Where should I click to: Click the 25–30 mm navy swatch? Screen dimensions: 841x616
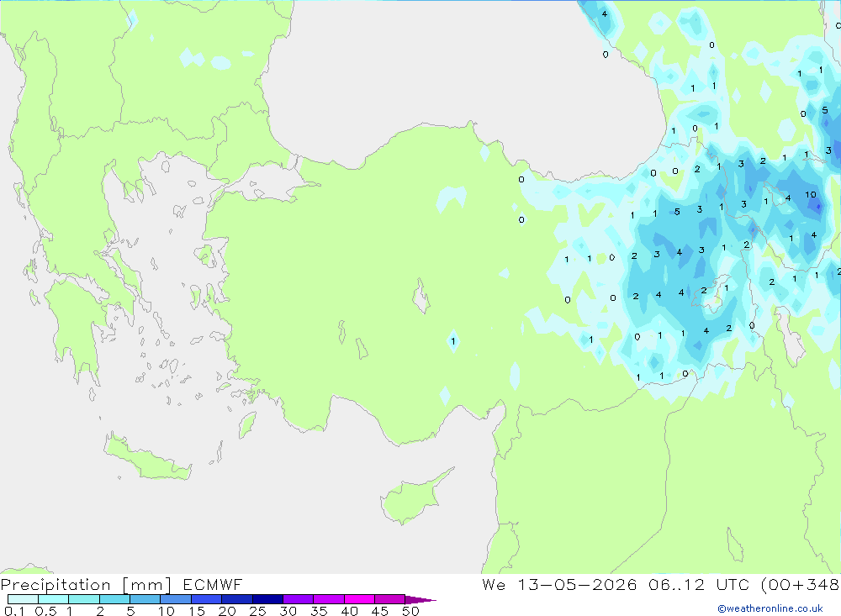(267, 599)
